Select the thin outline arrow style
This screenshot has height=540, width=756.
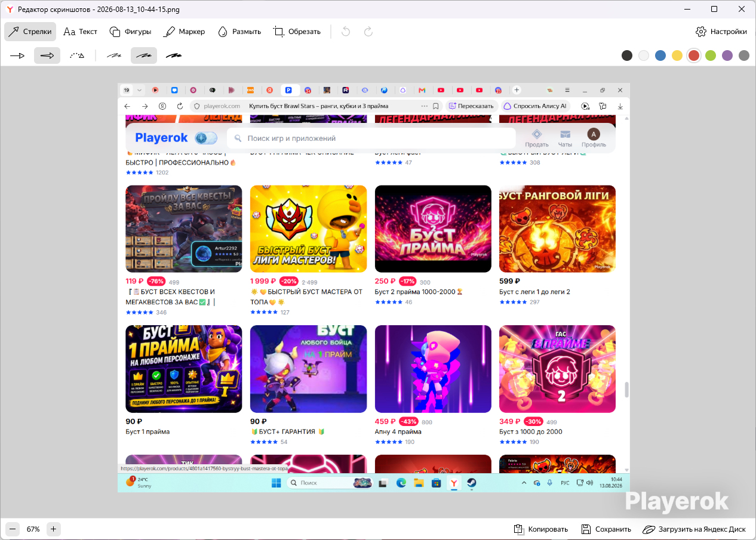[17, 55]
